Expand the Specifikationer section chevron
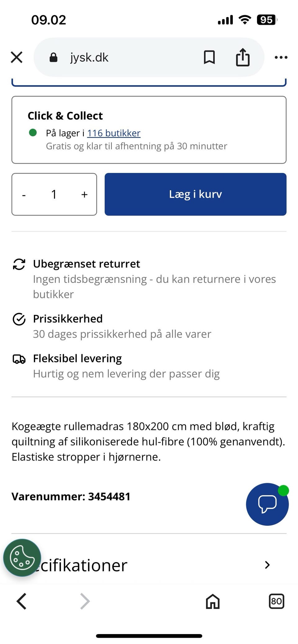298x644 pixels. (267, 565)
